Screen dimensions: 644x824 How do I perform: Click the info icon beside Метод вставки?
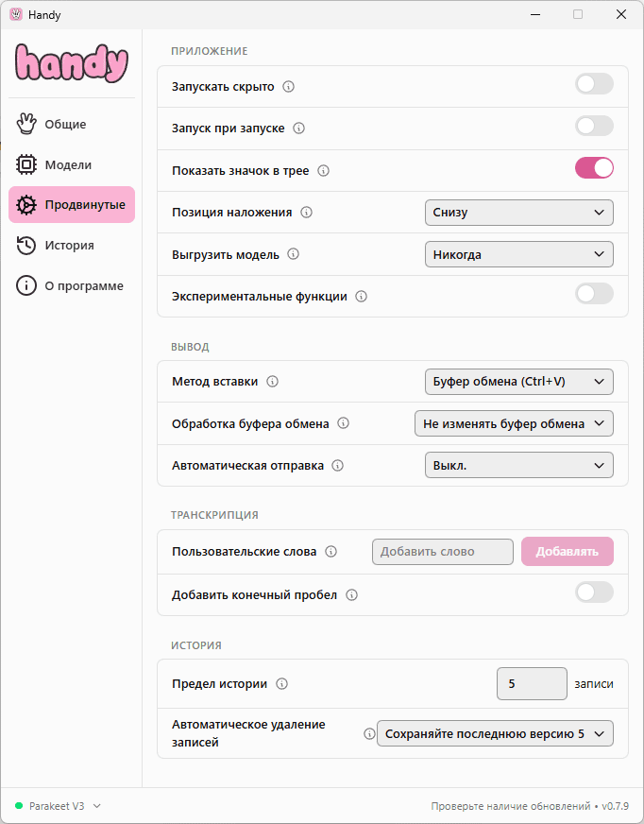(273, 382)
